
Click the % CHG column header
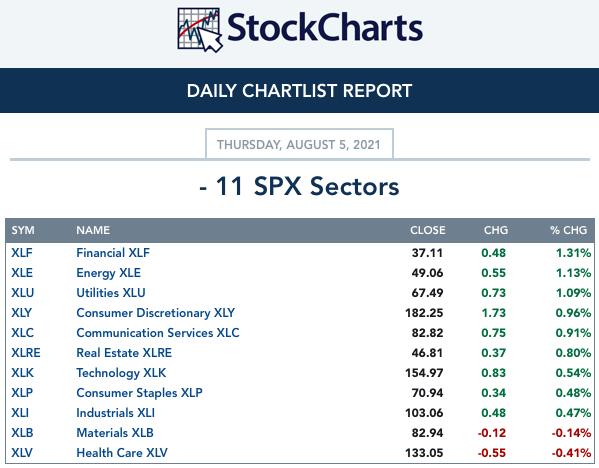568,230
